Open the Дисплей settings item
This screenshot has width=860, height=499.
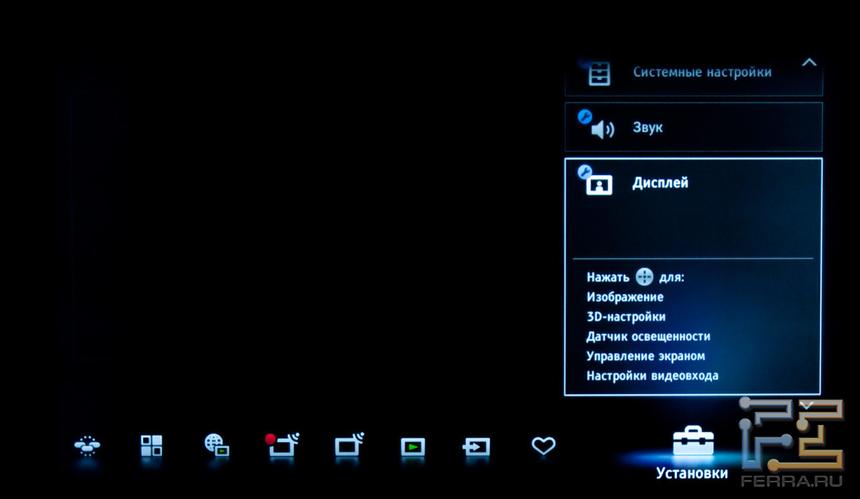click(693, 276)
